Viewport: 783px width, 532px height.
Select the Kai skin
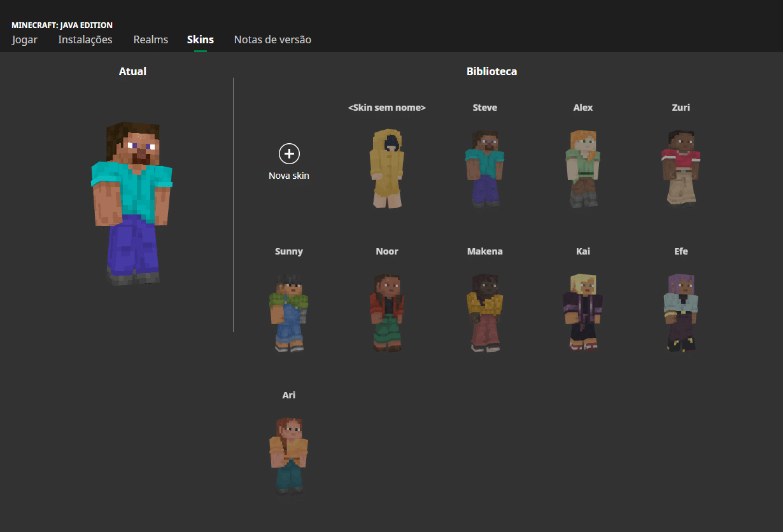(x=582, y=312)
